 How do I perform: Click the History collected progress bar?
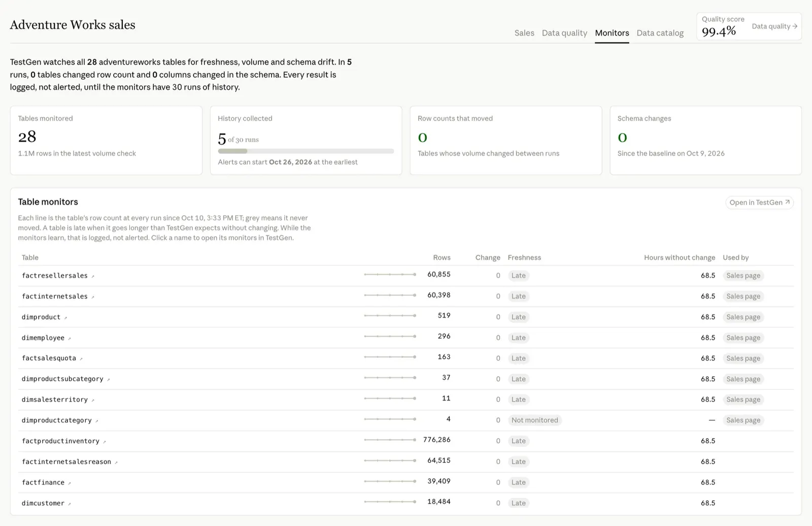pyautogui.click(x=306, y=151)
